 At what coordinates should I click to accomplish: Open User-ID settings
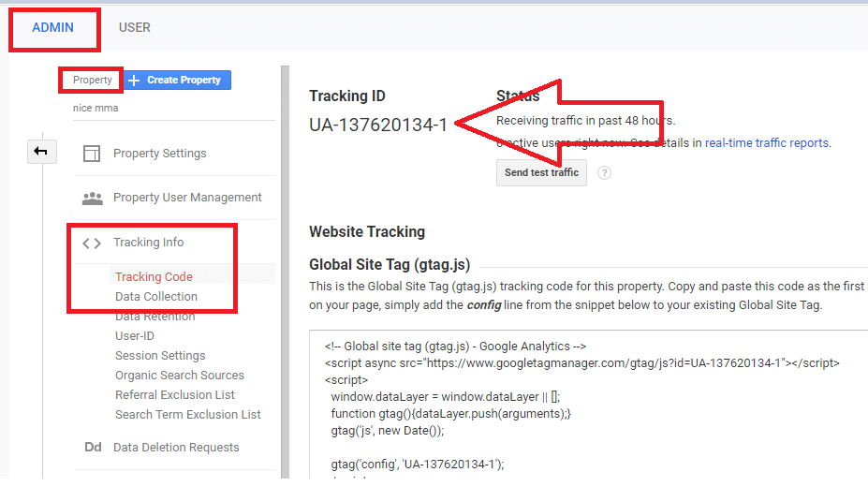pos(135,336)
